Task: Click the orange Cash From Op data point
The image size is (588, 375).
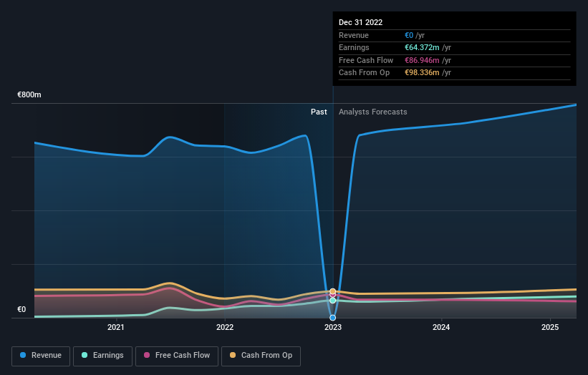Action: click(332, 291)
